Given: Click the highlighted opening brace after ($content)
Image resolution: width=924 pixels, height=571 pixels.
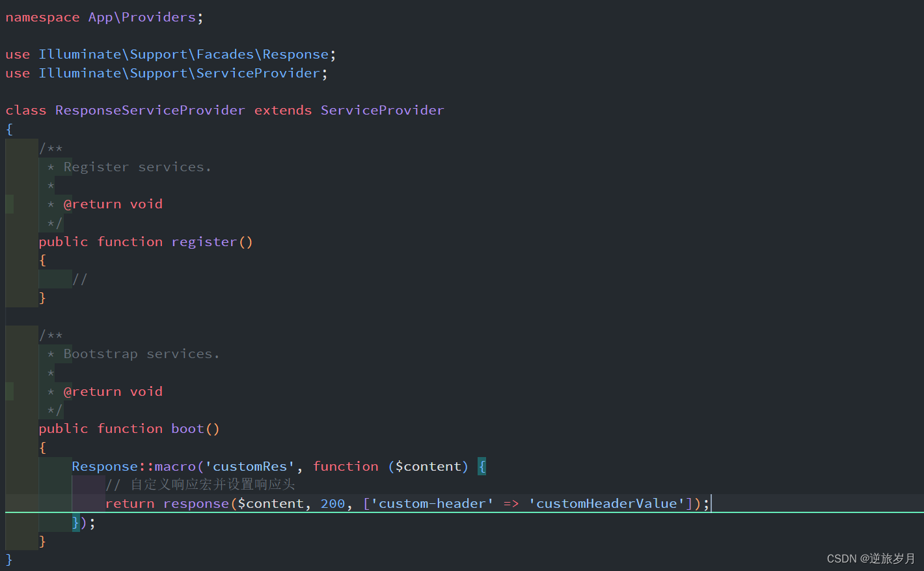Looking at the screenshot, I should click(x=482, y=467).
